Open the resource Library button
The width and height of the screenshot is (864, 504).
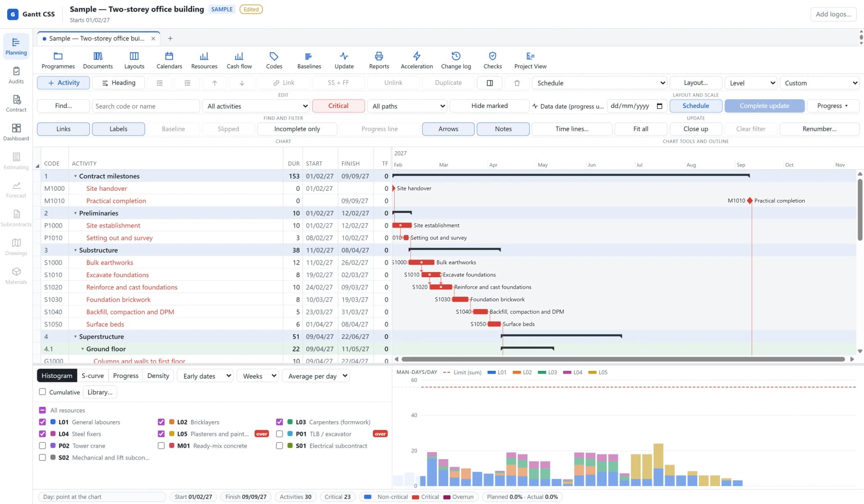(x=100, y=392)
